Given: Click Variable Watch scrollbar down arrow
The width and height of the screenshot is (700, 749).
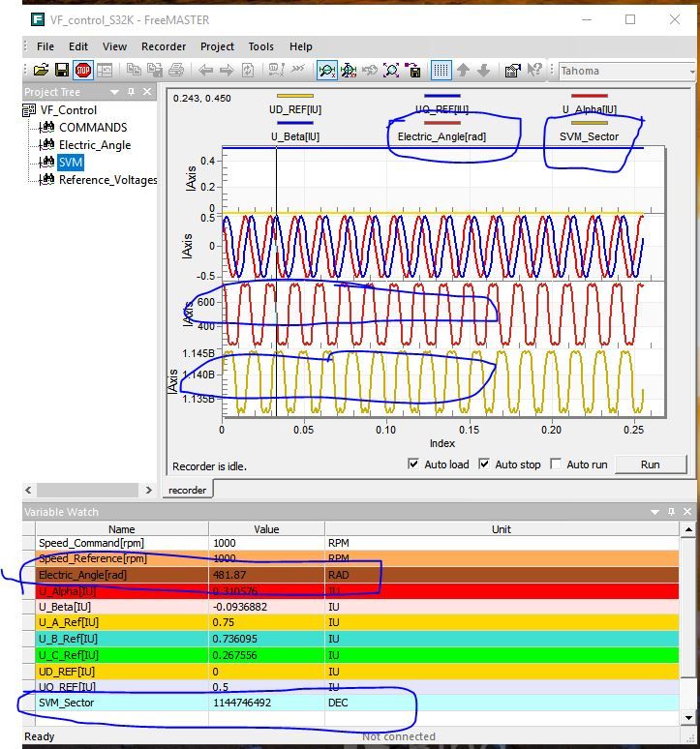Looking at the screenshot, I should click(x=688, y=716).
